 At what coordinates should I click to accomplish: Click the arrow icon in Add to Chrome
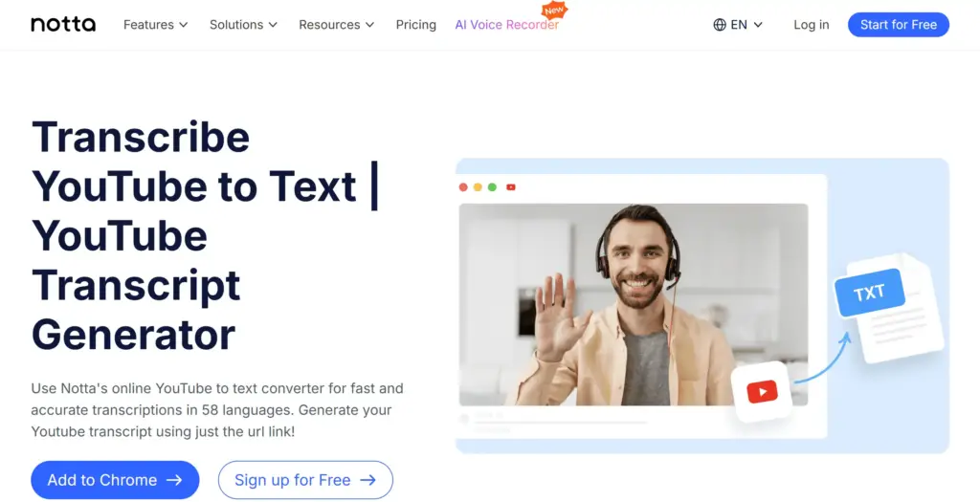174,479
